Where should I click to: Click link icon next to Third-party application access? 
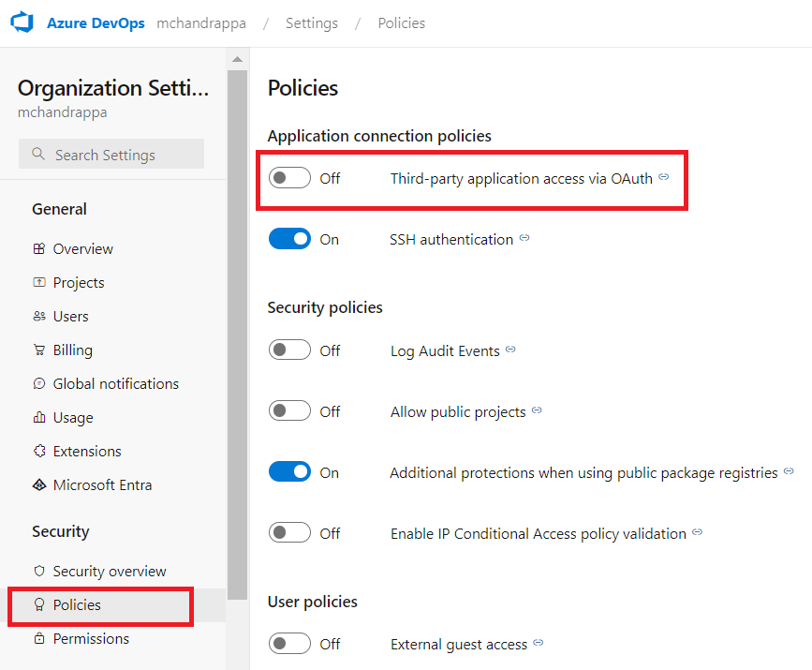point(664,177)
